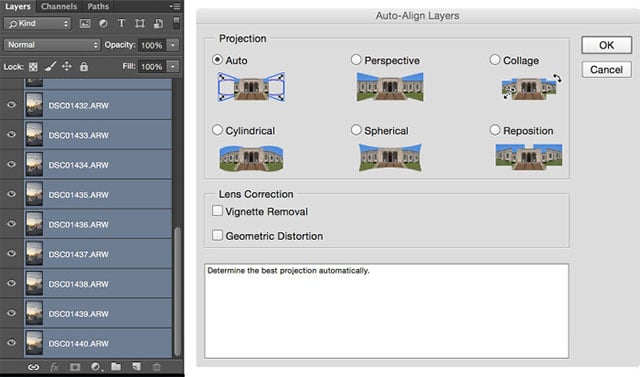Confirm Auto-Align with OK
The image size is (640, 377).
(x=607, y=45)
